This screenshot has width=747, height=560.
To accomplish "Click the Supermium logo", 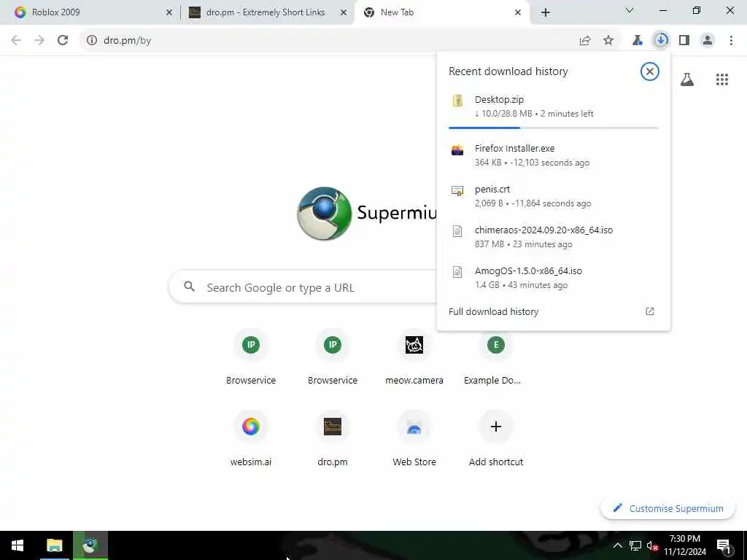I will [325, 214].
